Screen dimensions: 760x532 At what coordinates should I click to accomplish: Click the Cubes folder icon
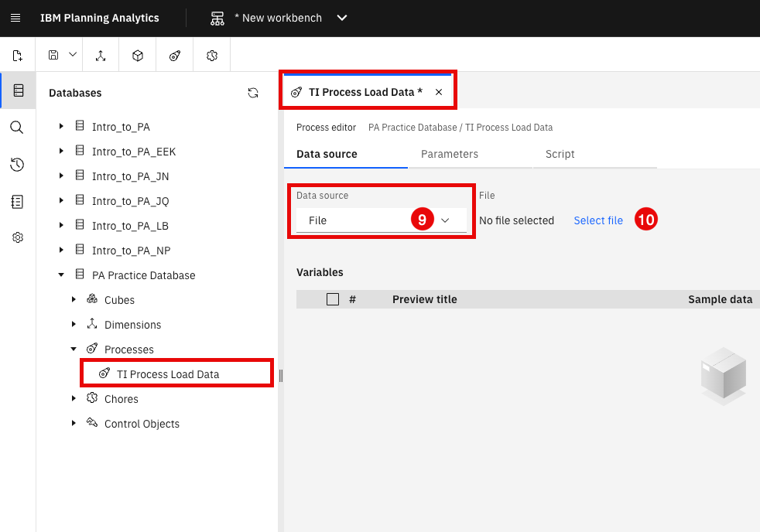click(x=92, y=299)
